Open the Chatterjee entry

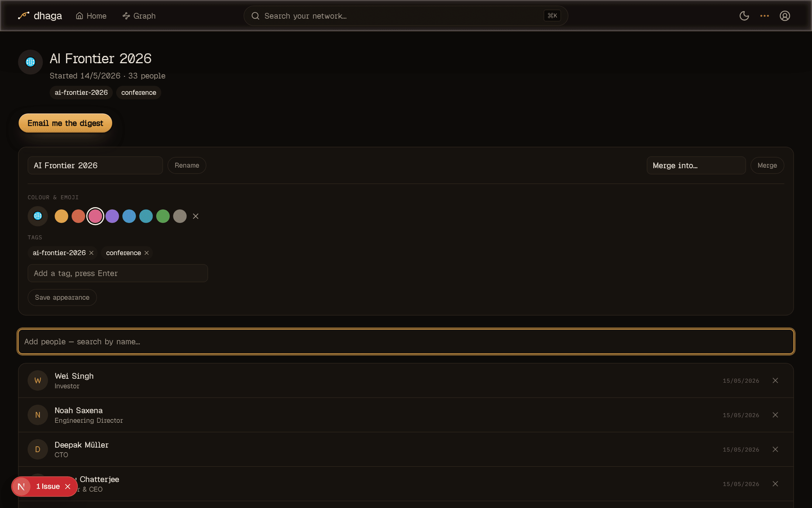(406, 484)
